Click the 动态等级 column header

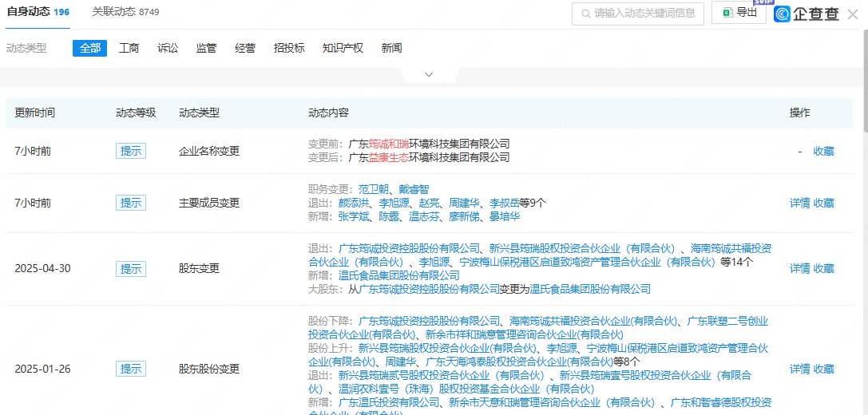137,113
